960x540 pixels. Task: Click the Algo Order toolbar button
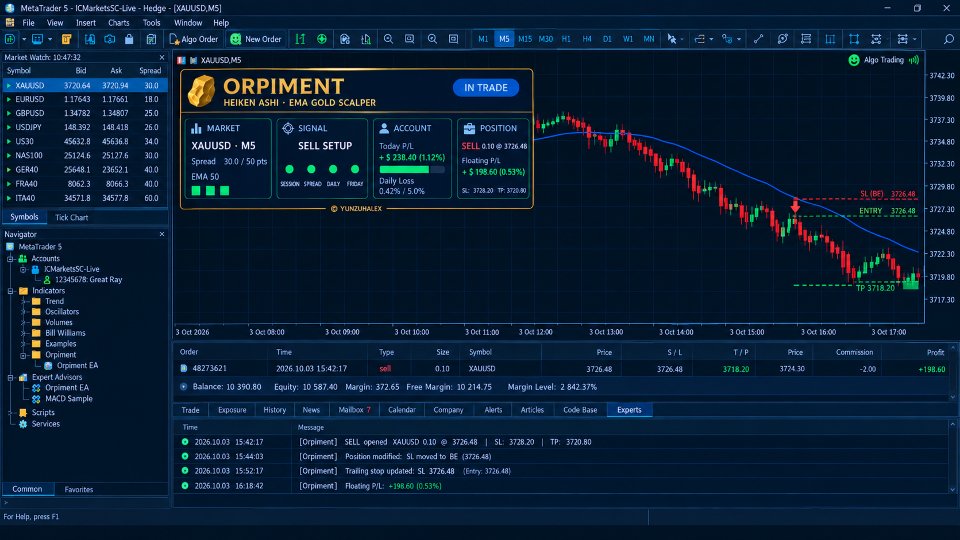(193, 39)
